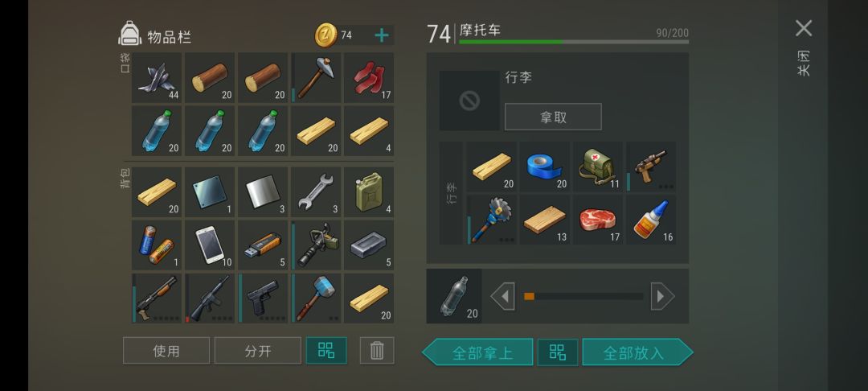Adjust the bottle quantity slider
This screenshot has height=391, width=868.
click(583, 296)
